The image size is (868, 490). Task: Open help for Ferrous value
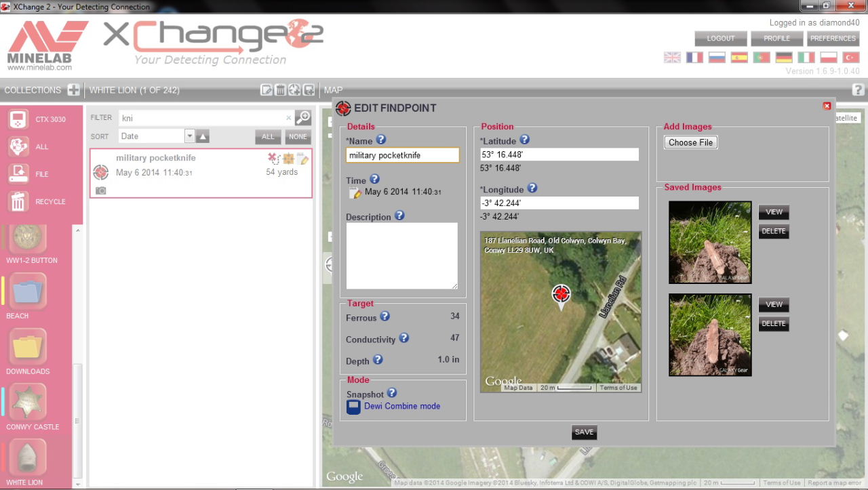[x=384, y=317]
